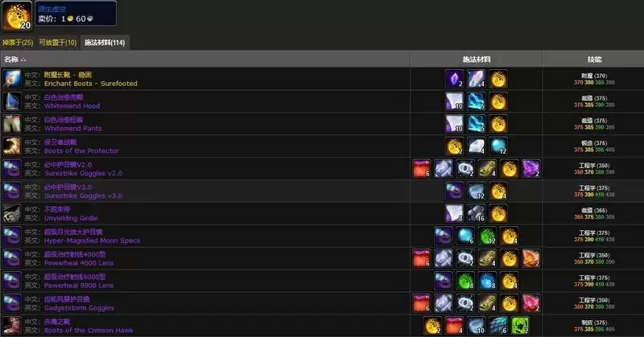Switch to the 掉落于(25) tab

(x=18, y=43)
